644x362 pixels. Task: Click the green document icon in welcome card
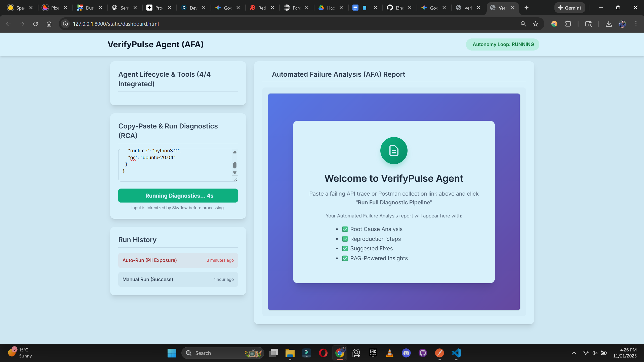[x=394, y=151]
